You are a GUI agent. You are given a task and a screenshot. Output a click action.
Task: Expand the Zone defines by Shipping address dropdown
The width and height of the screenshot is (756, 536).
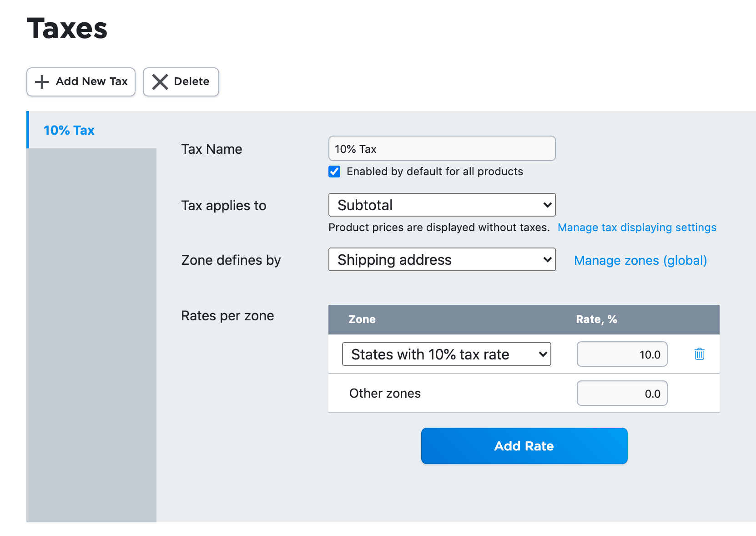pyautogui.click(x=441, y=260)
